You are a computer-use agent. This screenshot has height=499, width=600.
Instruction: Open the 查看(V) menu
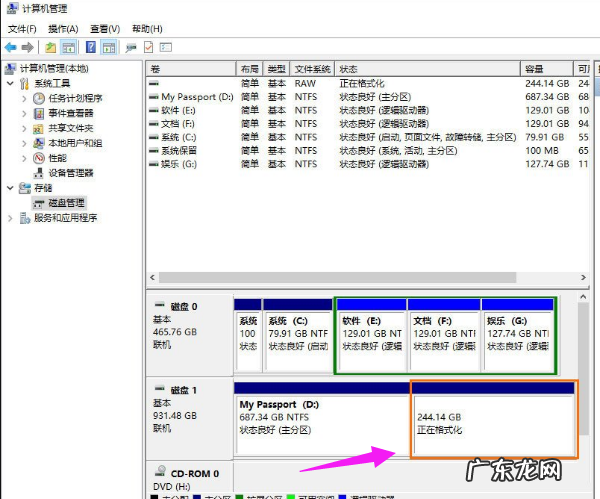coord(105,29)
